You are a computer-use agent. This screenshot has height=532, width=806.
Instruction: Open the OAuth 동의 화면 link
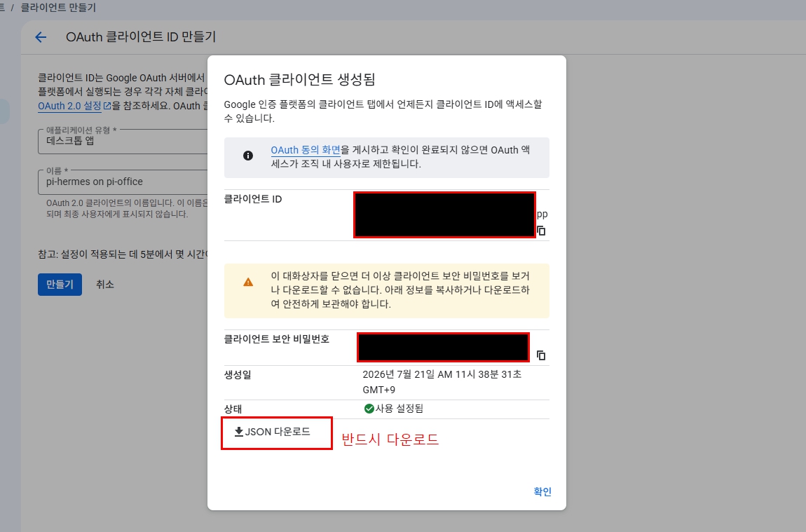pyautogui.click(x=306, y=150)
